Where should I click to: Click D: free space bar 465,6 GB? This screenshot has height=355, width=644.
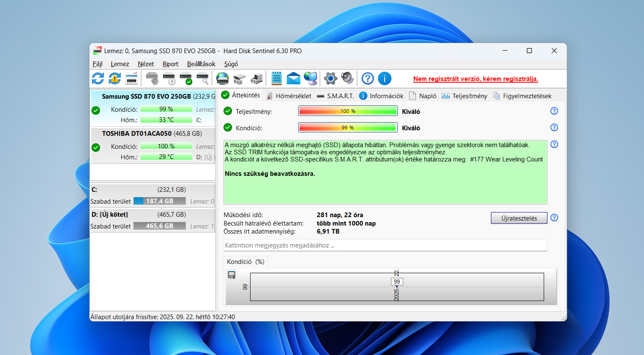point(160,226)
